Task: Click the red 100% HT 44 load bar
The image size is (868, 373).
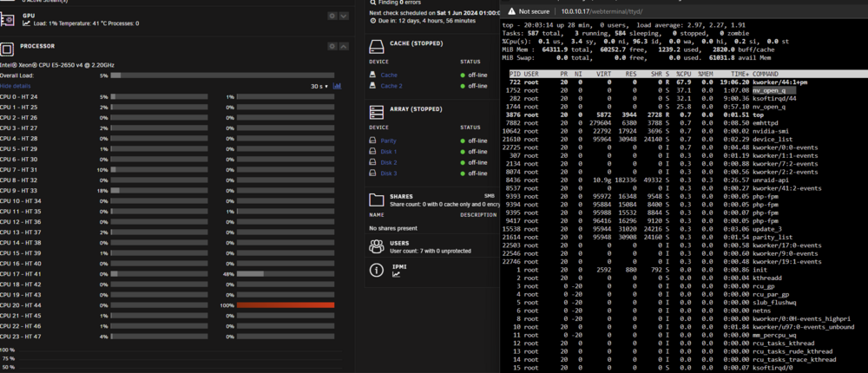Action: [286, 305]
